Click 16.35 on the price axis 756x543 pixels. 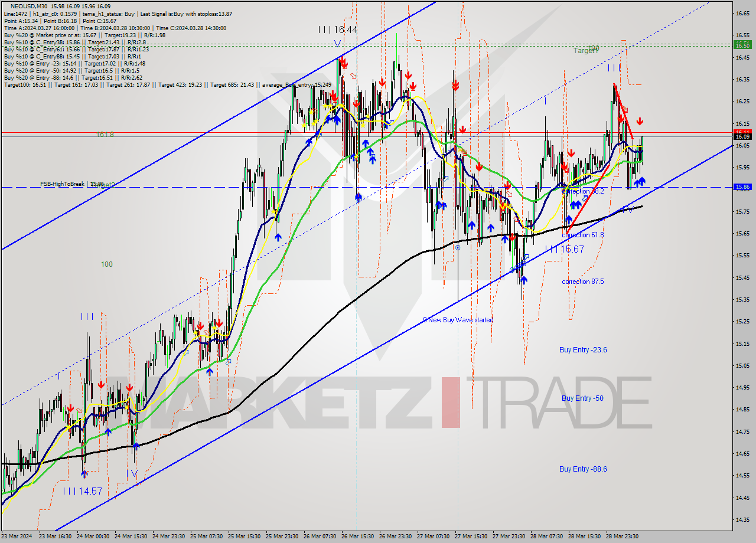pos(742,79)
